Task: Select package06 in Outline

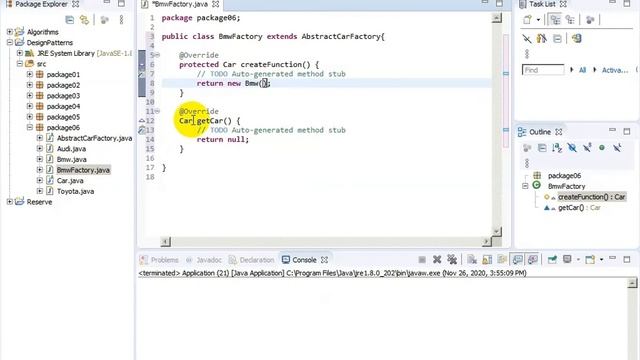Action: click(564, 176)
